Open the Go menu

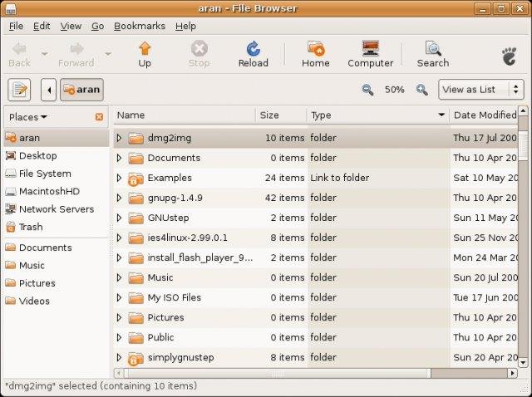tap(98, 26)
